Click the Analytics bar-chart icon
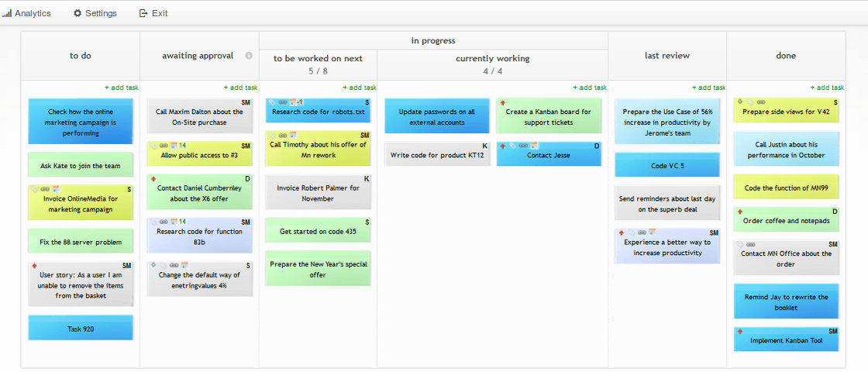The height and width of the screenshot is (372, 868). 7,13
